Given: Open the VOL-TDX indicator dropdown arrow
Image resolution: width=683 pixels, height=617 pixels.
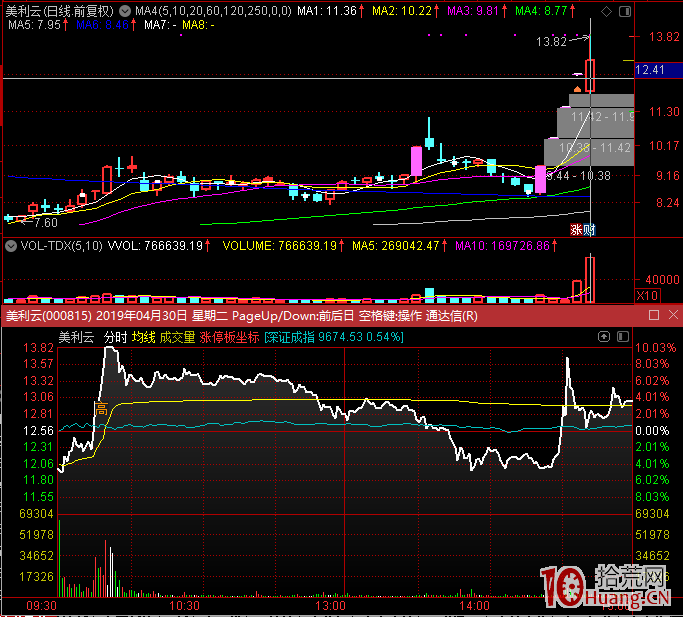Looking at the screenshot, I should pyautogui.click(x=11, y=246).
